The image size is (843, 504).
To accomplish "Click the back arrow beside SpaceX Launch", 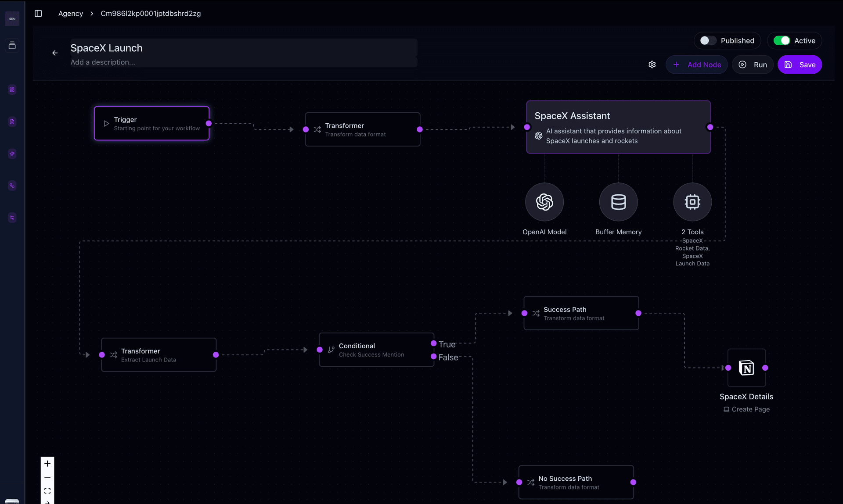I will pos(55,53).
